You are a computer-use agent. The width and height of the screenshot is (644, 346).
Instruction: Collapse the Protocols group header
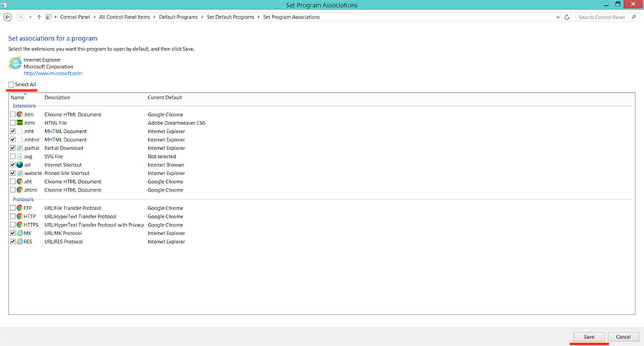point(23,199)
